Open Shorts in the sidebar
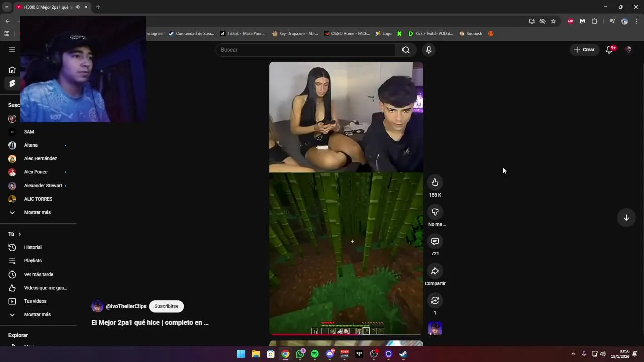Screen dimensions: 644x362 [12, 83]
